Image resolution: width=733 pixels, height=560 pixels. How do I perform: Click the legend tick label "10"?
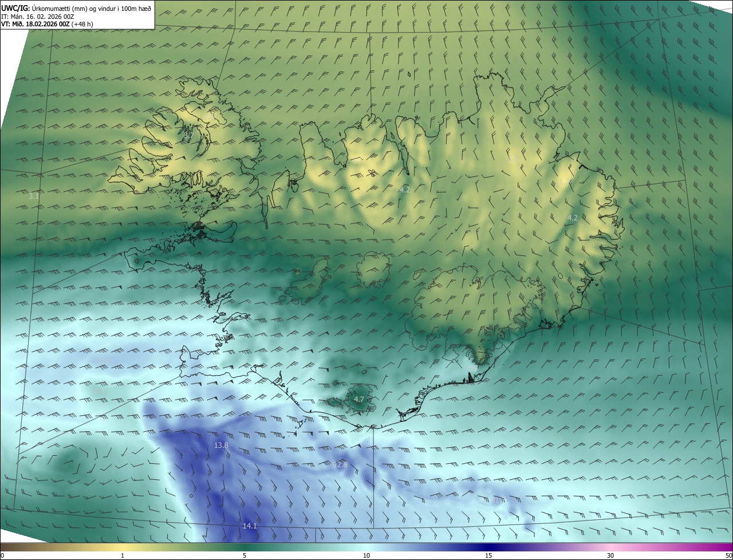[x=366, y=555]
